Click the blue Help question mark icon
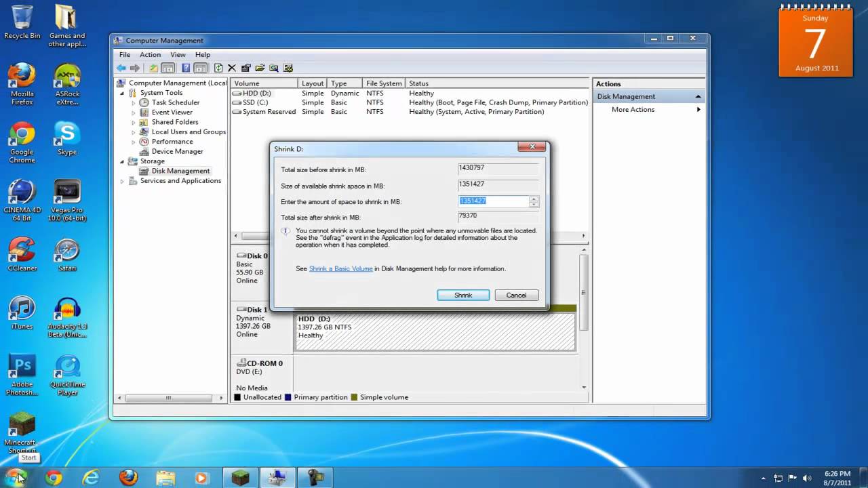This screenshot has height=488, width=868. click(186, 68)
